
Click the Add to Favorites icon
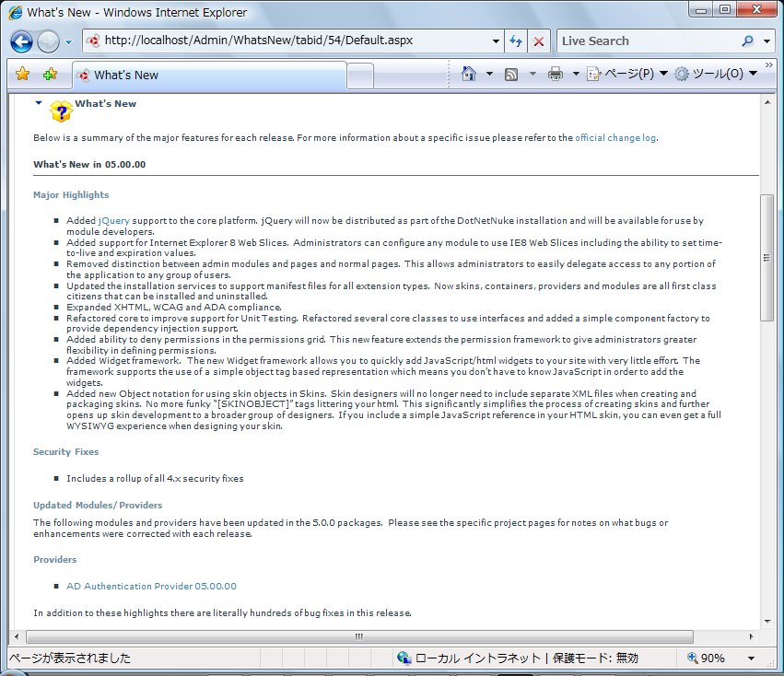click(x=50, y=74)
